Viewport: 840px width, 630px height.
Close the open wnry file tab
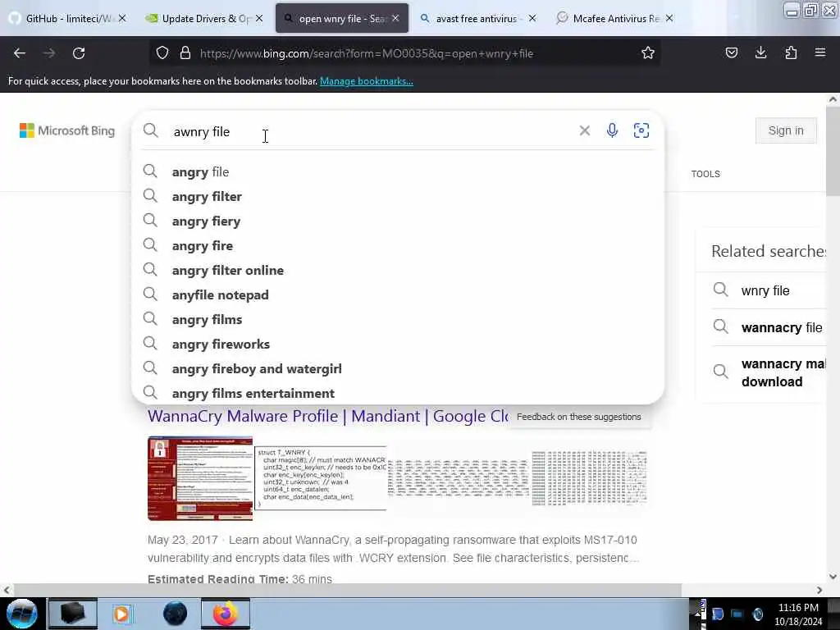[x=395, y=18]
